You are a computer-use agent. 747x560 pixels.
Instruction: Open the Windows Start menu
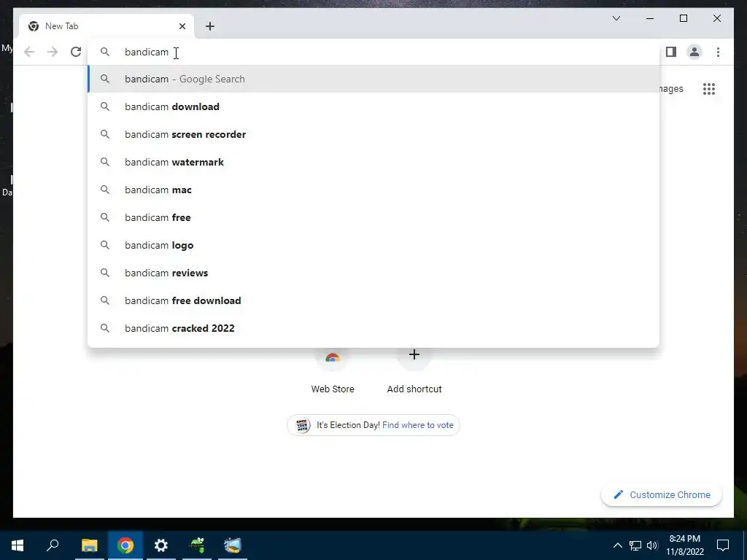click(18, 545)
